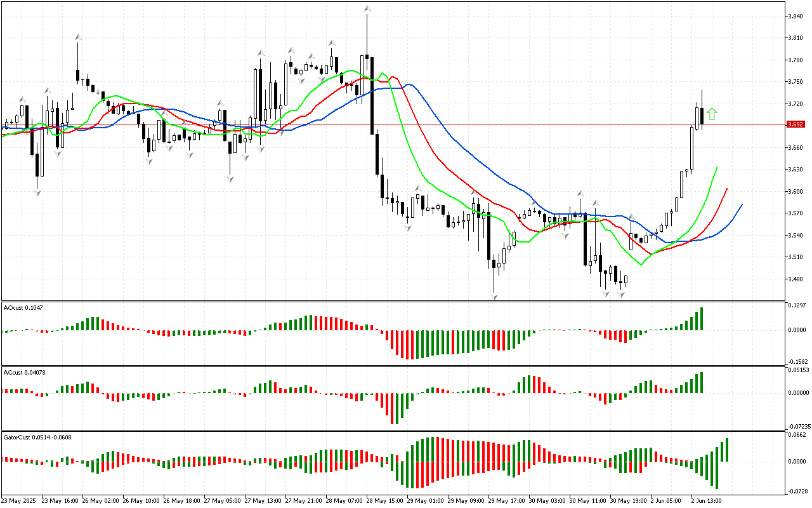Click the up fractal above the 23 May 16:00 spike

click(77, 37)
